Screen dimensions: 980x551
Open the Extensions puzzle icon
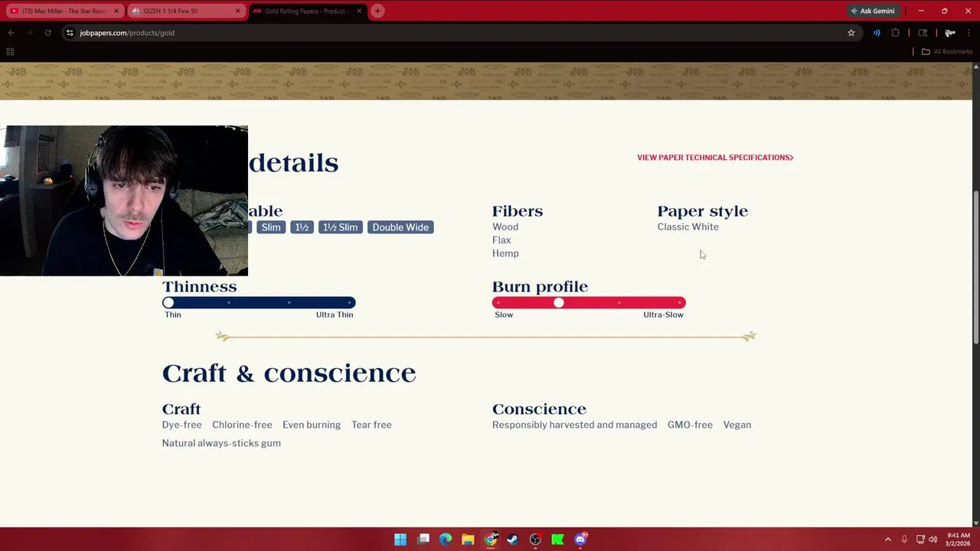pos(895,33)
